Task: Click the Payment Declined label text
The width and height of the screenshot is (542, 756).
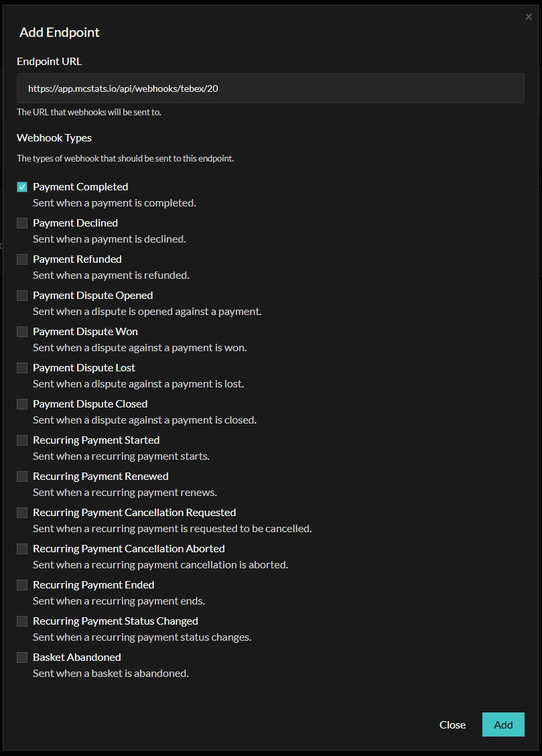Action: click(x=75, y=223)
